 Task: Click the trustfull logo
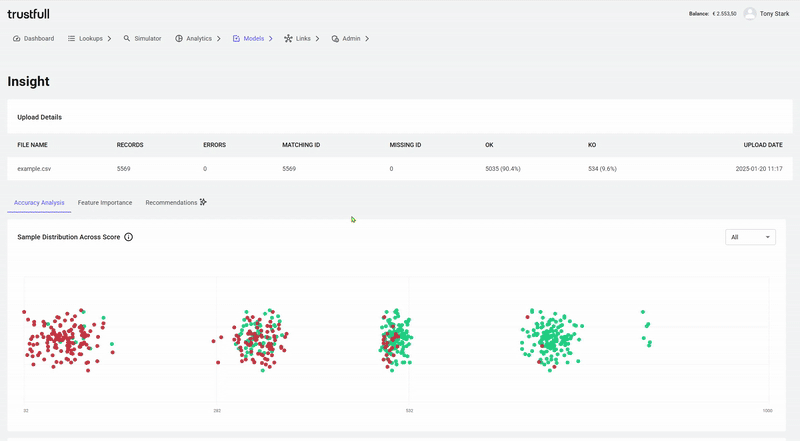[29, 14]
